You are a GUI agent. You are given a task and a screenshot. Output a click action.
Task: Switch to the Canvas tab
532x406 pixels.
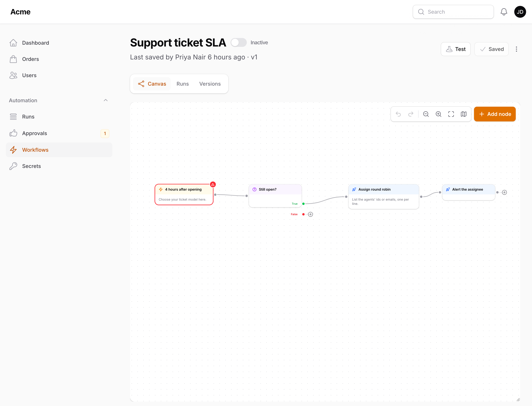pyautogui.click(x=152, y=84)
